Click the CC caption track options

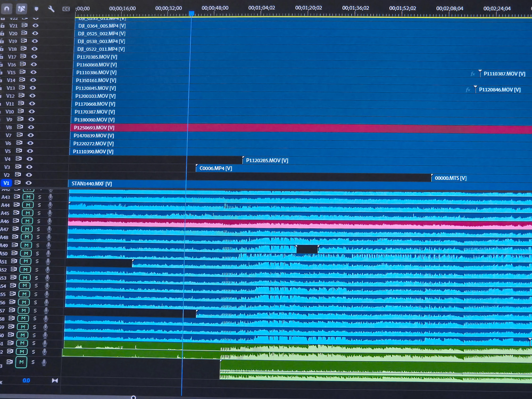[x=66, y=9]
